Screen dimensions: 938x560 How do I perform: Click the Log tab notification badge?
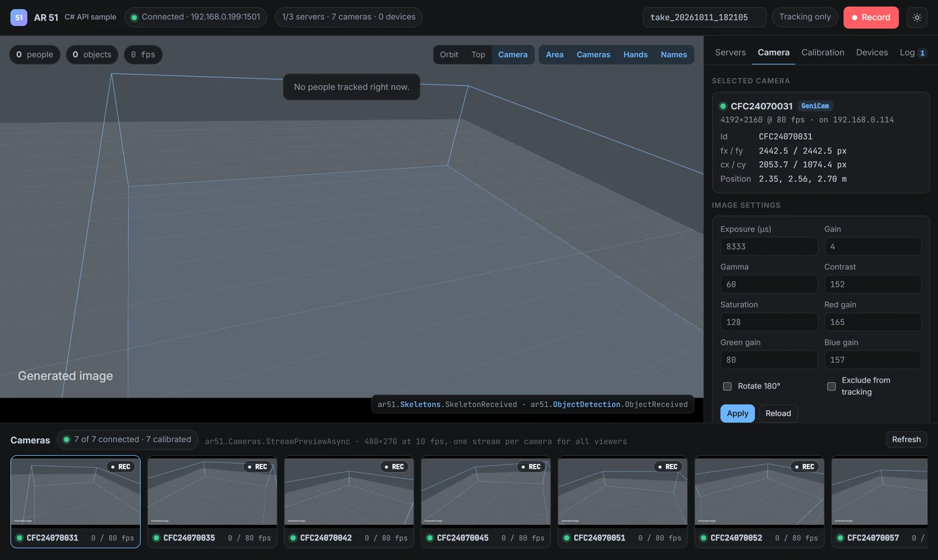(922, 53)
